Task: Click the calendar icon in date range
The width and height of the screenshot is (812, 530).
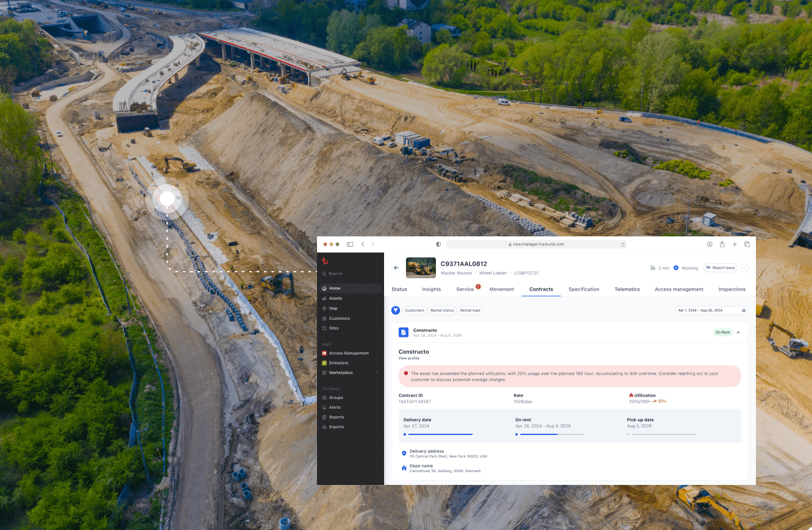Action: pos(744,310)
